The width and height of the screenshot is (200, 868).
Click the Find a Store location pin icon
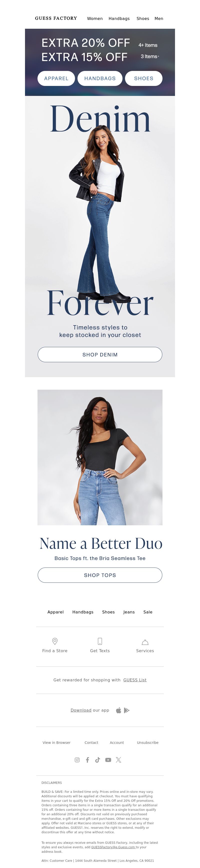click(55, 641)
